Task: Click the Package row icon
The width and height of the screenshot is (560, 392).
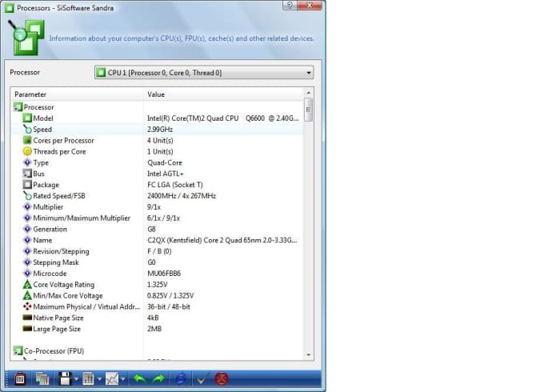Action: pyautogui.click(x=27, y=185)
